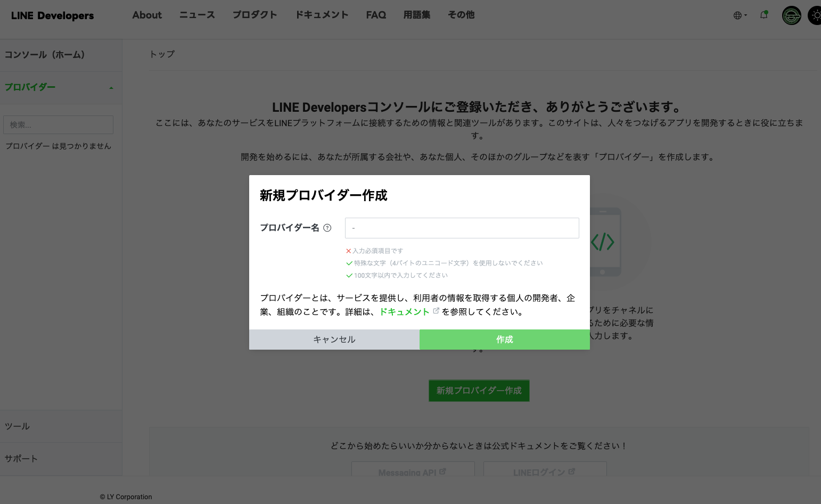Select コンソール（ホーム）in sidebar
The image size is (821, 504).
(61, 55)
